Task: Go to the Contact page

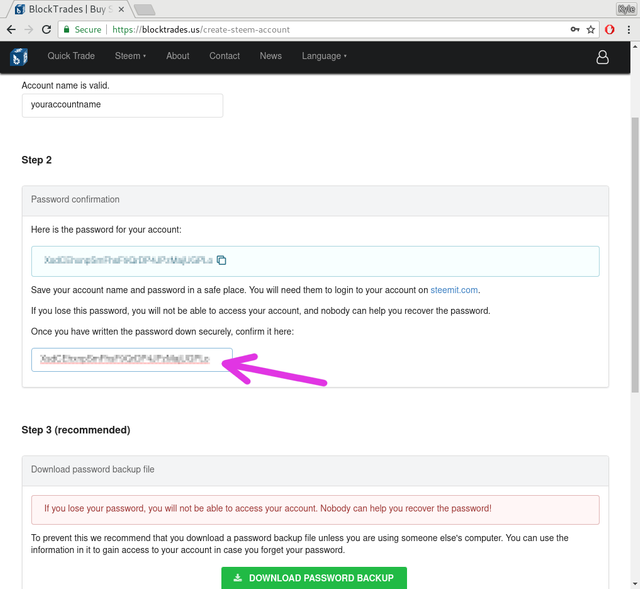Action: coord(224,56)
